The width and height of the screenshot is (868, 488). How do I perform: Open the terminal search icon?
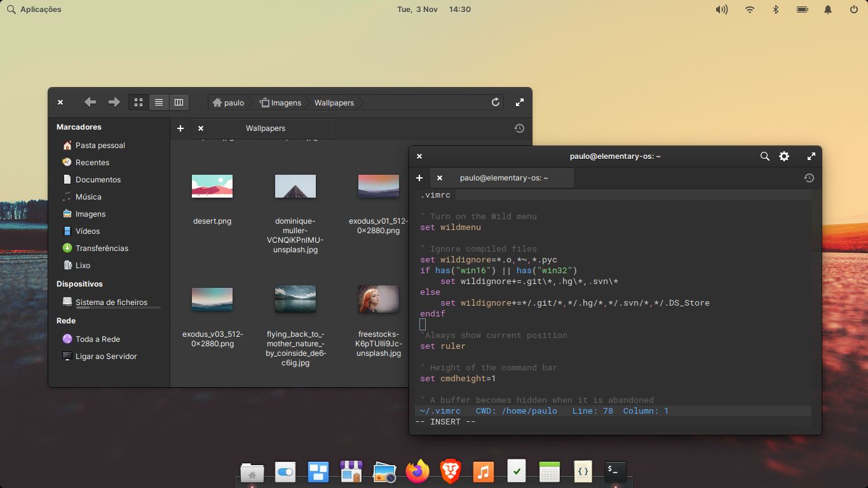765,156
